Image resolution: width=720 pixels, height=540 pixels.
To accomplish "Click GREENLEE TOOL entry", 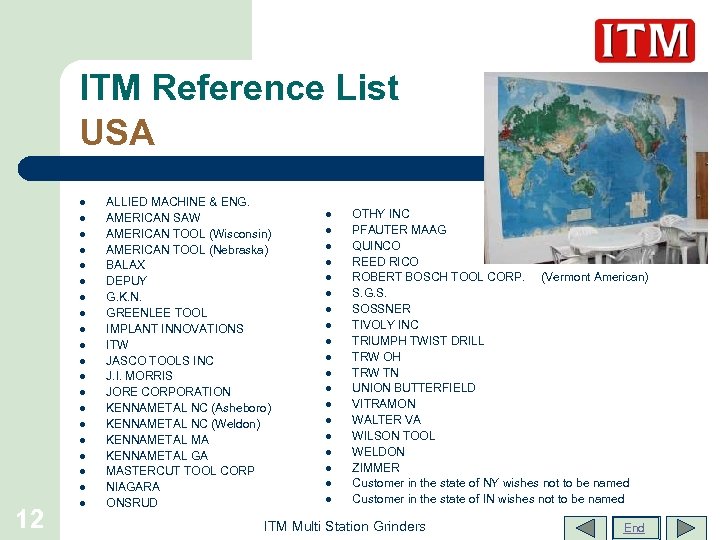I will (156, 313).
